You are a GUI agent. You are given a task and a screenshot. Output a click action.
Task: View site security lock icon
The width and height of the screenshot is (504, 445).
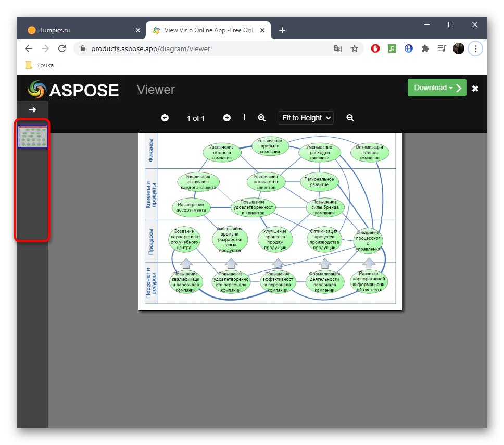[83, 48]
